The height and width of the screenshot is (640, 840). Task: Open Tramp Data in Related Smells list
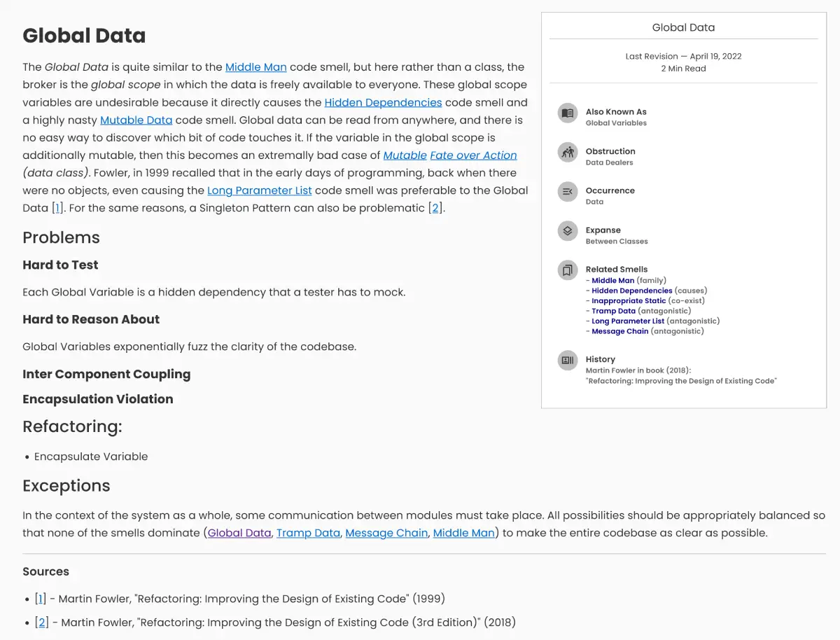click(613, 311)
